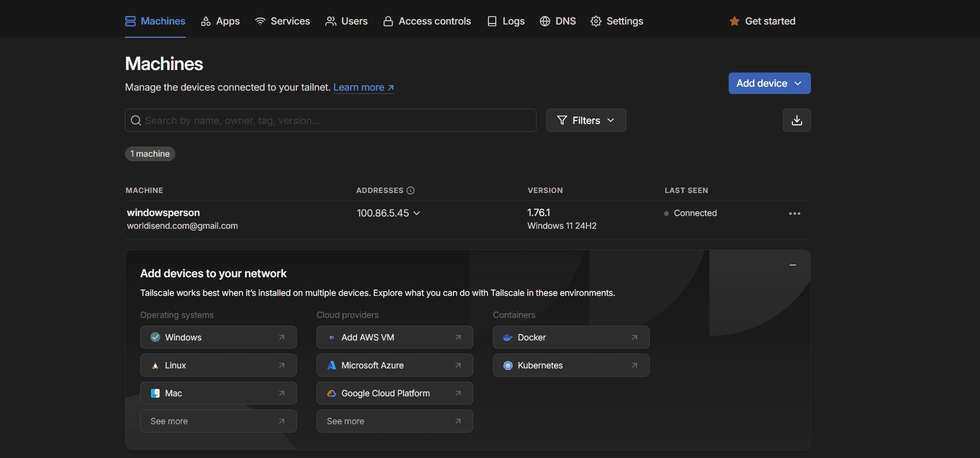Click the Linux penguin icon
This screenshot has width=980, height=458.
(x=155, y=365)
